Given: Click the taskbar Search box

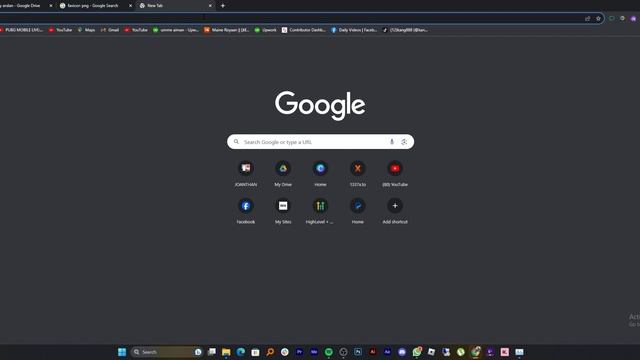Looking at the screenshot, I should pos(167,352).
